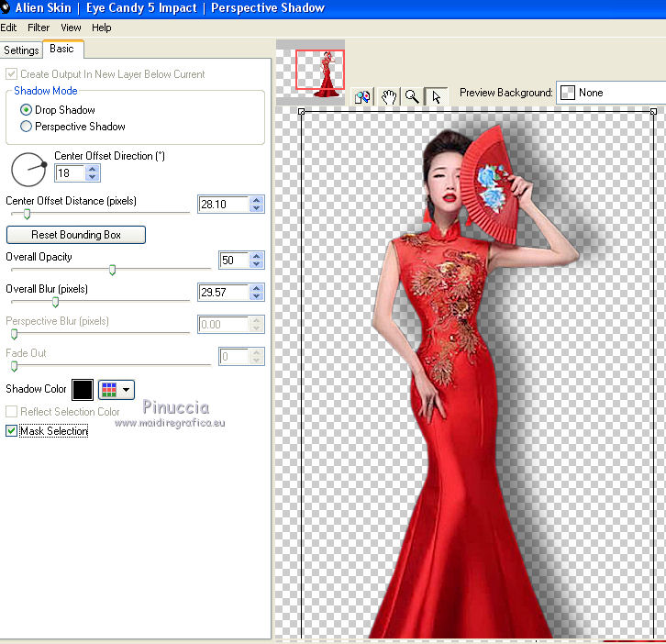Click the black Shadow Color swatch
Viewport: 666px width, 644px height.
(x=83, y=390)
